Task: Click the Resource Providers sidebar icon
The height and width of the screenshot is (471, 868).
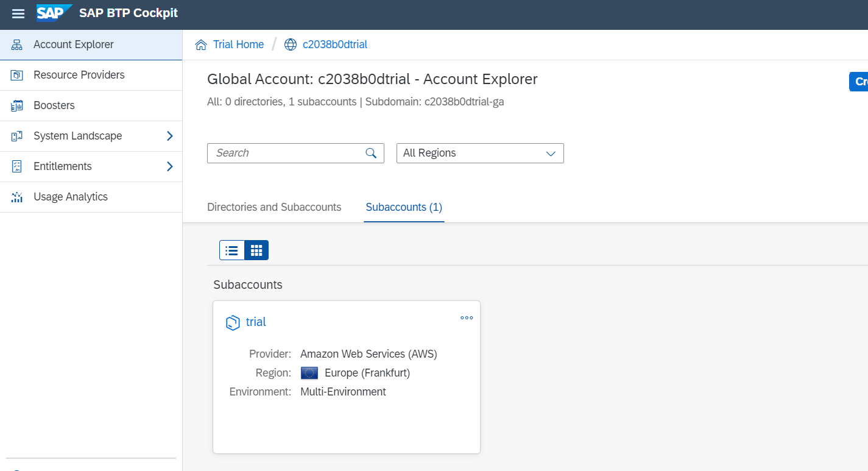Action: [16, 76]
